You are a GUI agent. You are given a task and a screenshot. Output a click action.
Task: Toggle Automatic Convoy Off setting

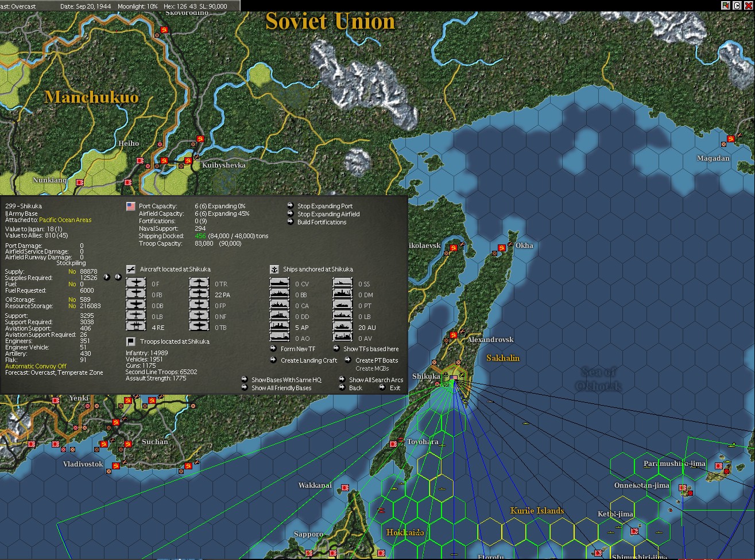tap(36, 366)
